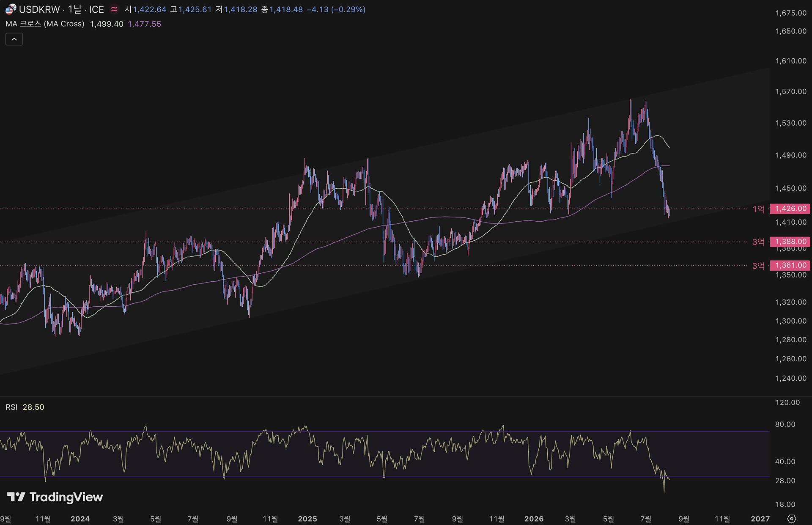Click 2026 on the time axis
The width and height of the screenshot is (812, 525).
[x=534, y=519]
